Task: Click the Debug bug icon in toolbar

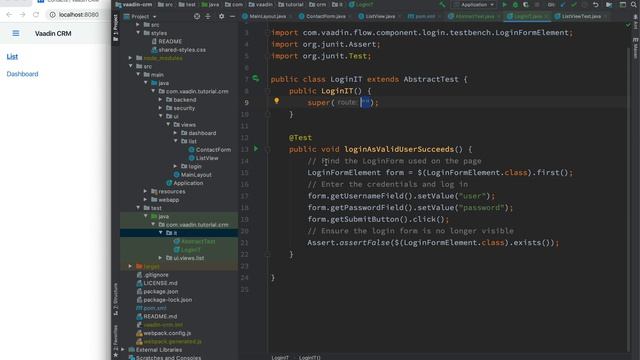Action: (x=515, y=4)
